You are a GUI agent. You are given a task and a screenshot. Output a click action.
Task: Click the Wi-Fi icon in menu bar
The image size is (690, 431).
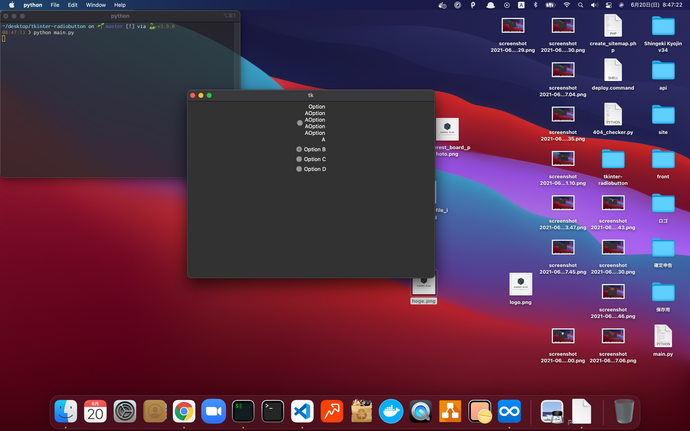[x=567, y=5]
